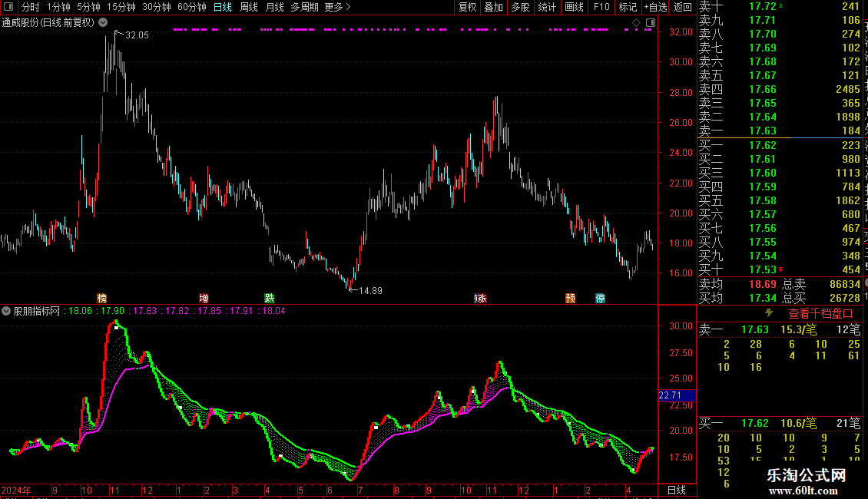Click the 卖均 18.69 average value

click(763, 284)
